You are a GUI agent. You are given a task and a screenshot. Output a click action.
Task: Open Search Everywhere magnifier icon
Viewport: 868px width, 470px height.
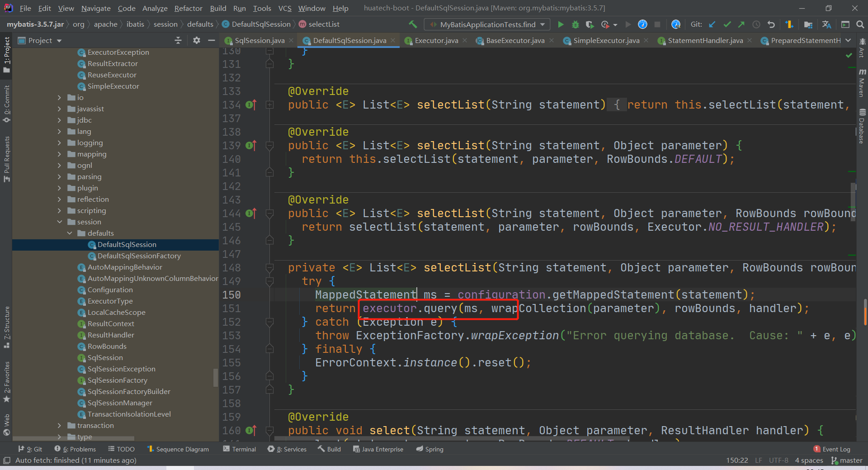coord(860,24)
